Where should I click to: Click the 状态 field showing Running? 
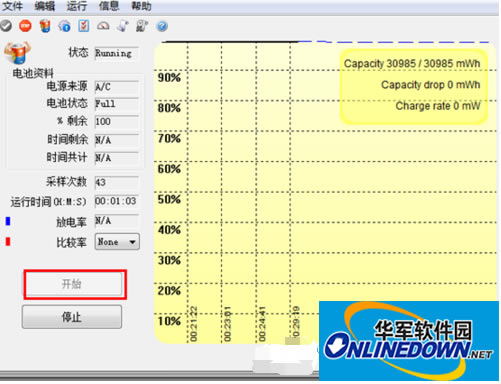point(116,53)
